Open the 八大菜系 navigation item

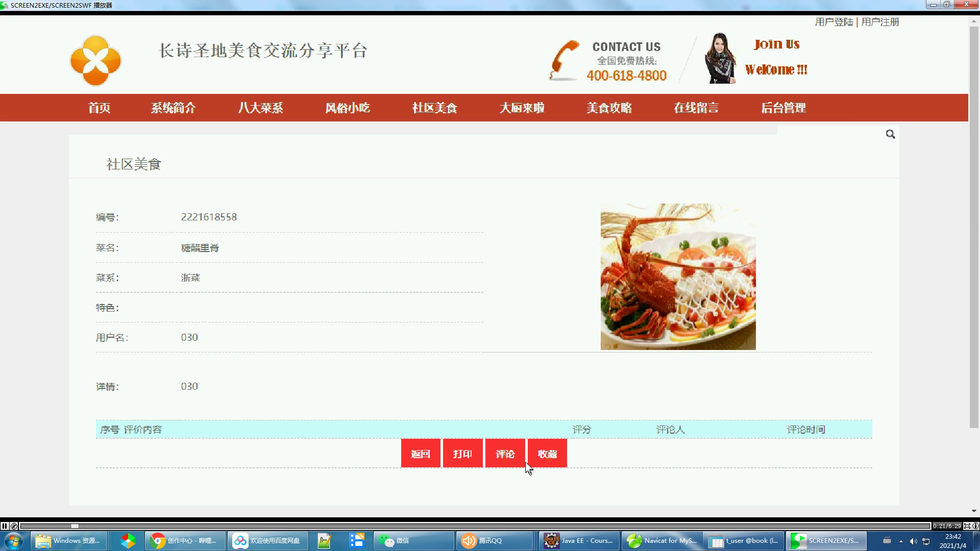(260, 108)
